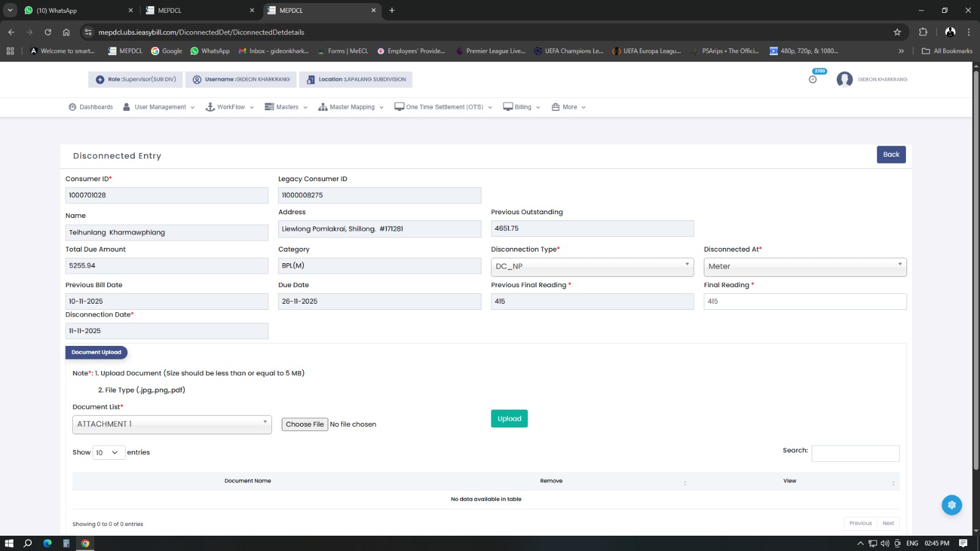The image size is (980, 551).
Task: Click the Back button
Action: 891,154
